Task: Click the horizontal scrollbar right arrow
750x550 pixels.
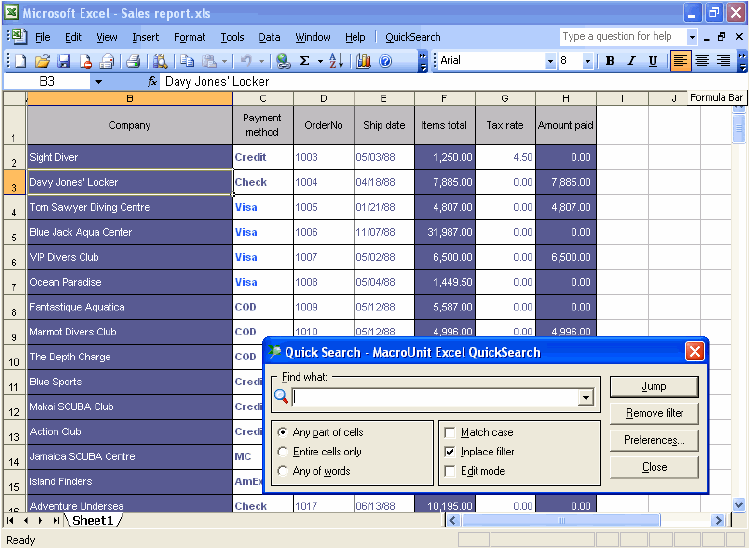Action: tap(718, 520)
